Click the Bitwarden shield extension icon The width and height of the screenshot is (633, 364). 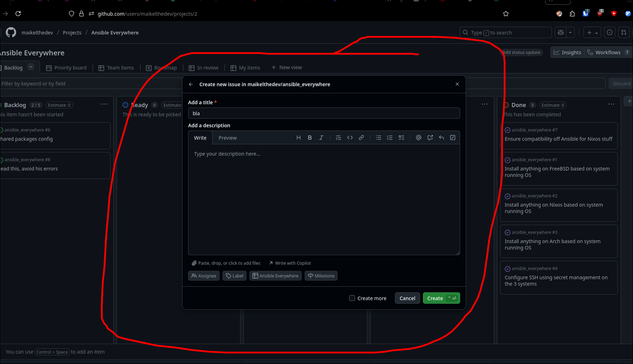(x=585, y=13)
